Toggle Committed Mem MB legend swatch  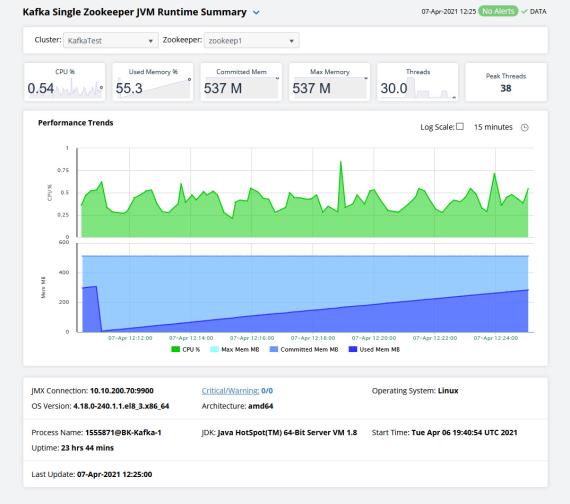tap(274, 349)
